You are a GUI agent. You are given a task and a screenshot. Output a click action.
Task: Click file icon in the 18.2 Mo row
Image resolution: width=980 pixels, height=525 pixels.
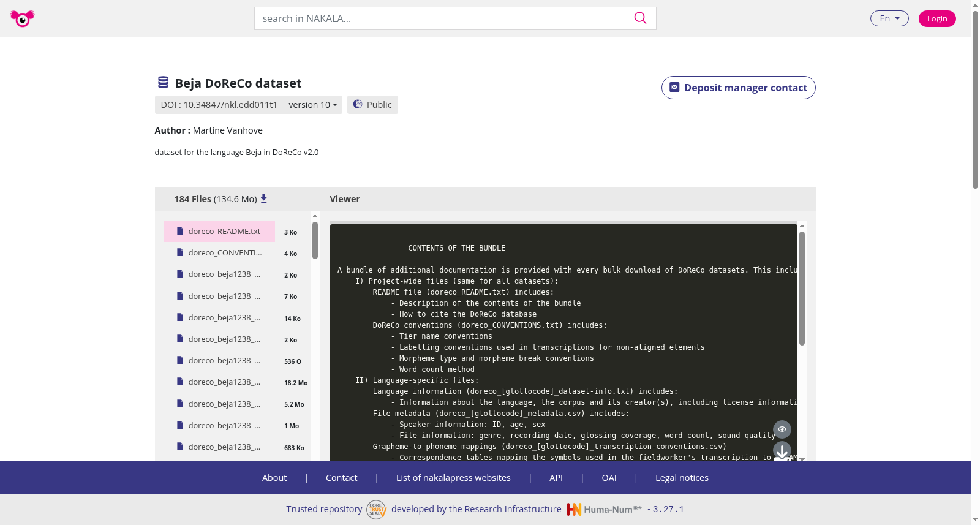(x=180, y=382)
